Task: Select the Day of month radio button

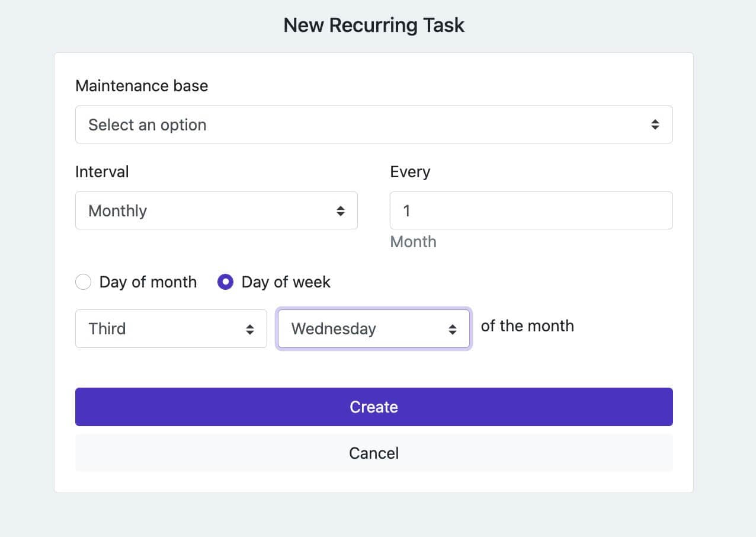Action: (x=83, y=282)
